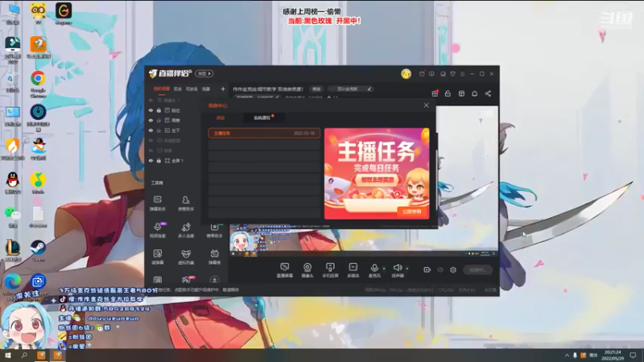Add 多媒体 multimedia source
Image resolution: width=644 pixels, height=362 pixels.
pos(353,270)
